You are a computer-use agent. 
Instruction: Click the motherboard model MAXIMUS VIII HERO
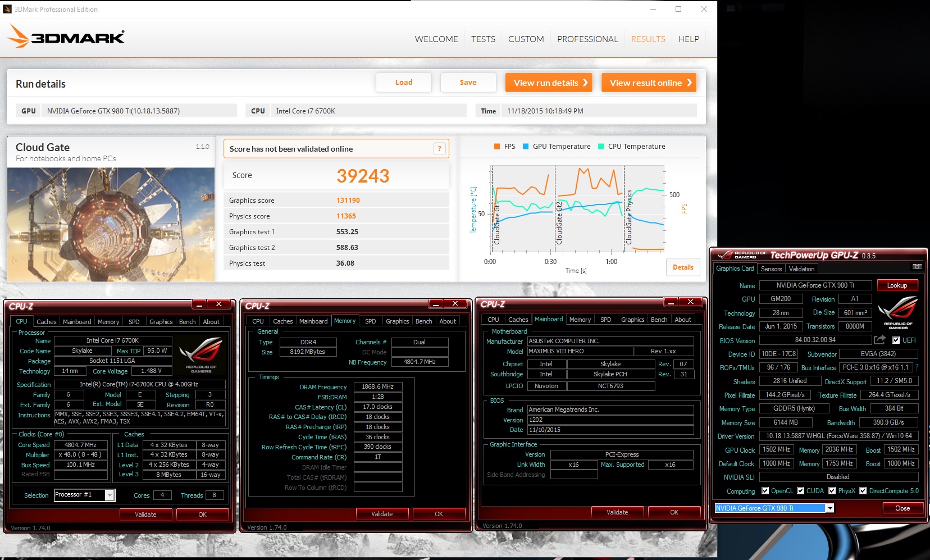[x=580, y=351]
